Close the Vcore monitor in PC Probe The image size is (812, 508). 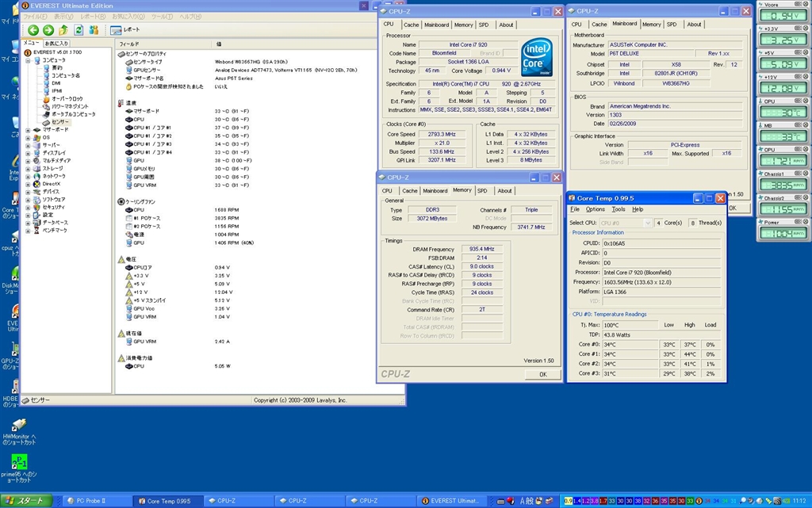(x=806, y=4)
